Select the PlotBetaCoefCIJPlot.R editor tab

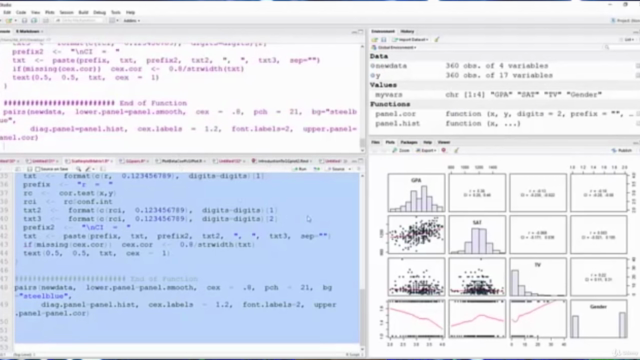coord(181,161)
